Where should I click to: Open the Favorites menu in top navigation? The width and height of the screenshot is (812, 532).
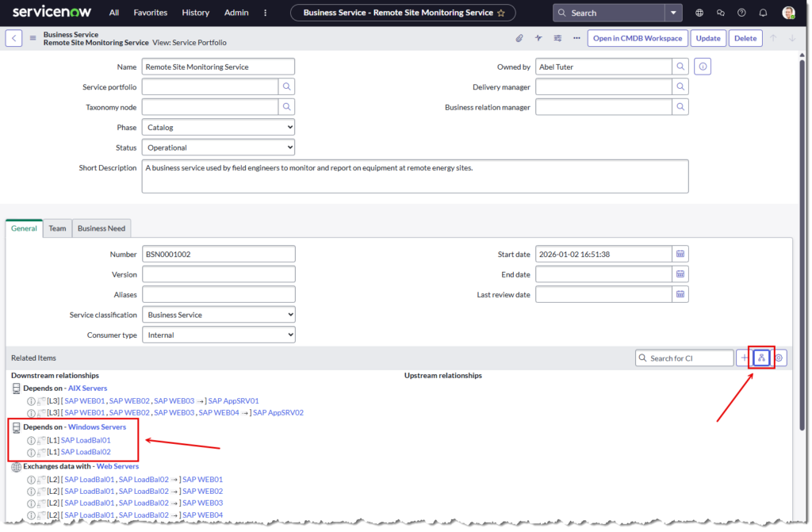tap(150, 13)
